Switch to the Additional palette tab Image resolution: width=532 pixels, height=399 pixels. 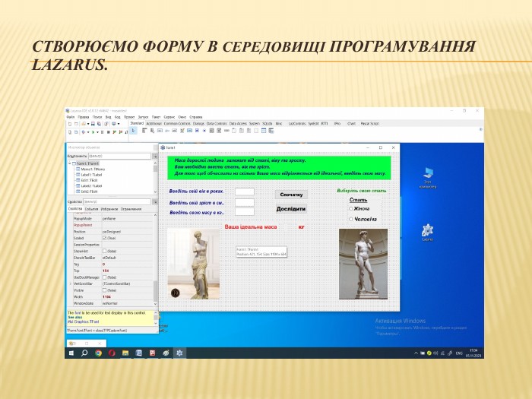coord(154,123)
